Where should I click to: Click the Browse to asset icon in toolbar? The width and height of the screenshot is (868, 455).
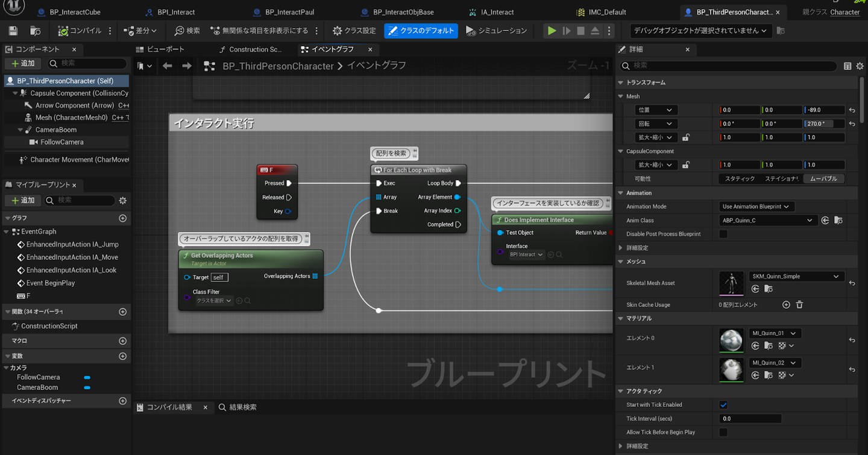(x=36, y=31)
